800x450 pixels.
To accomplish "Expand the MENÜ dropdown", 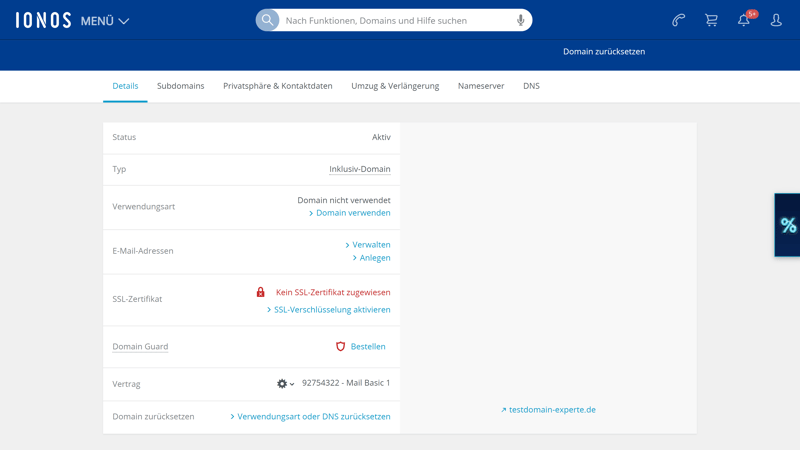I will (x=105, y=21).
